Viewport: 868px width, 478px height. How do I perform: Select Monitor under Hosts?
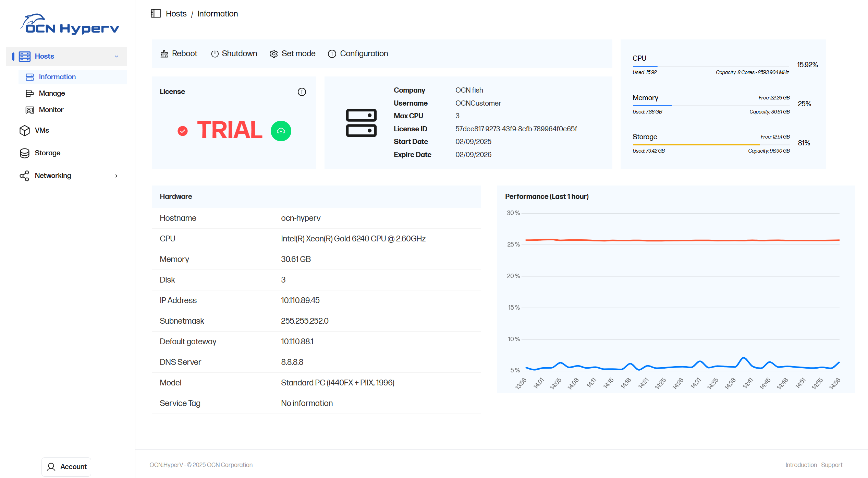tap(51, 110)
